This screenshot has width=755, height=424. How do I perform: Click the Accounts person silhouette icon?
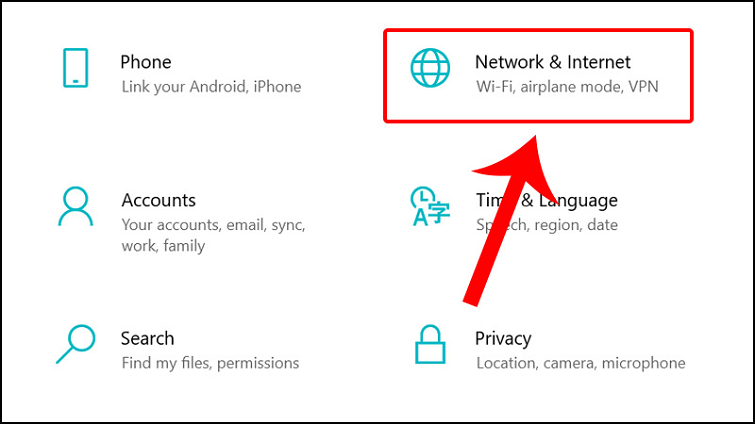pos(76,206)
